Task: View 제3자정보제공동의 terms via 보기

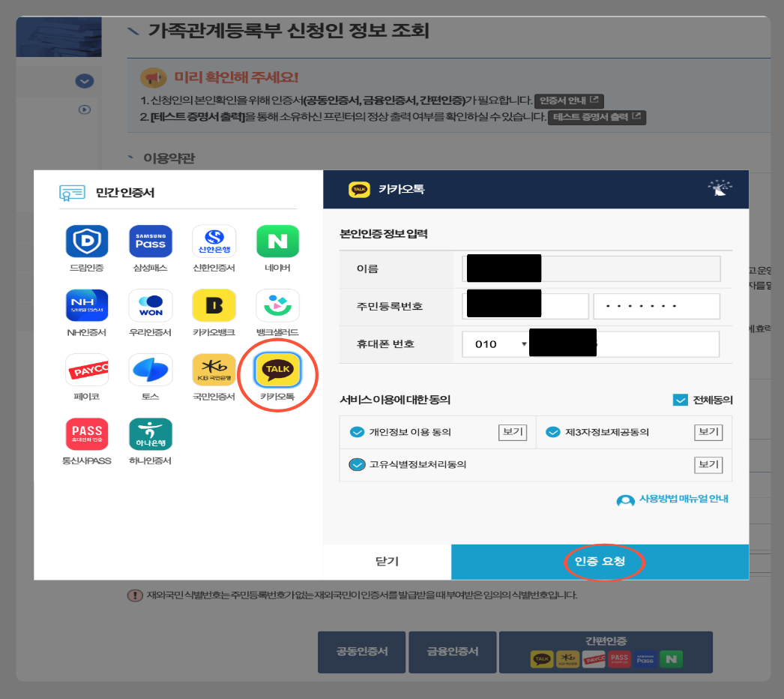Action: click(x=708, y=432)
